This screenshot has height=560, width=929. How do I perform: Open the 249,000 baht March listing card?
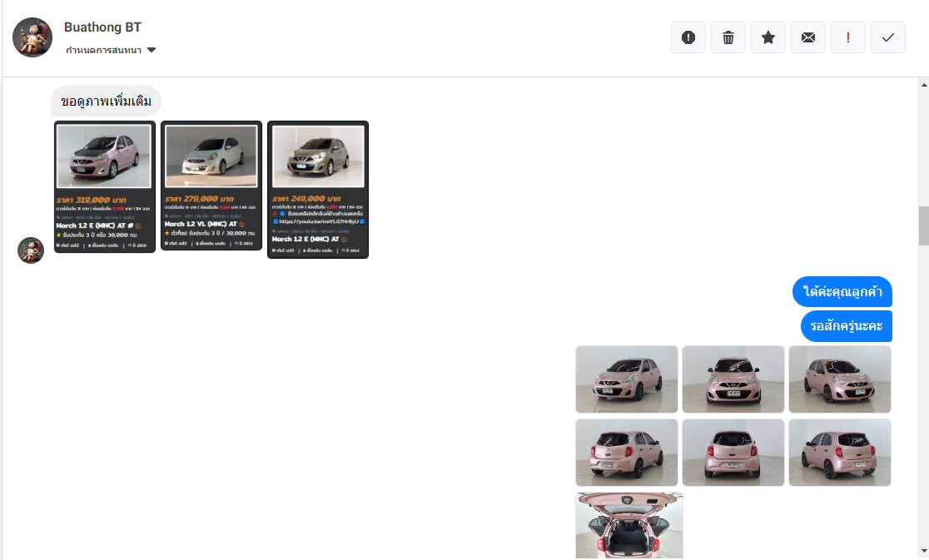317,190
